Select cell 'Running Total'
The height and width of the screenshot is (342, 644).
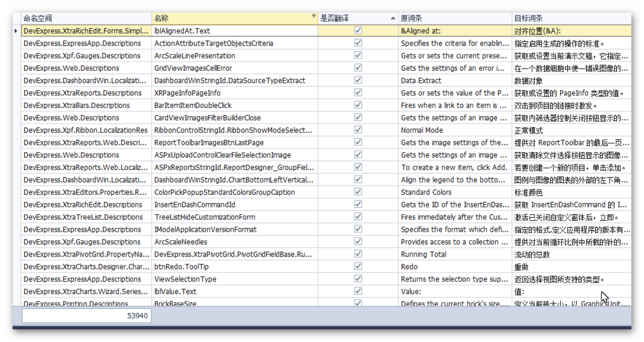[455, 254]
